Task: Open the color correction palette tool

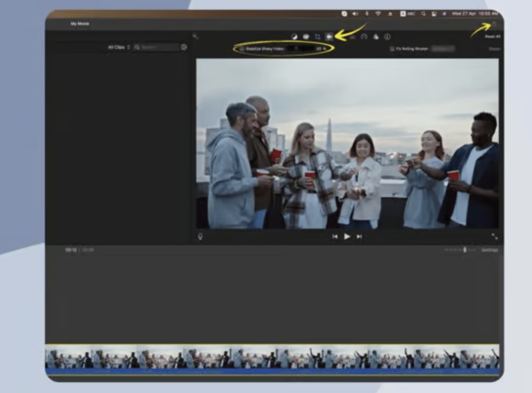Action: tap(306, 37)
